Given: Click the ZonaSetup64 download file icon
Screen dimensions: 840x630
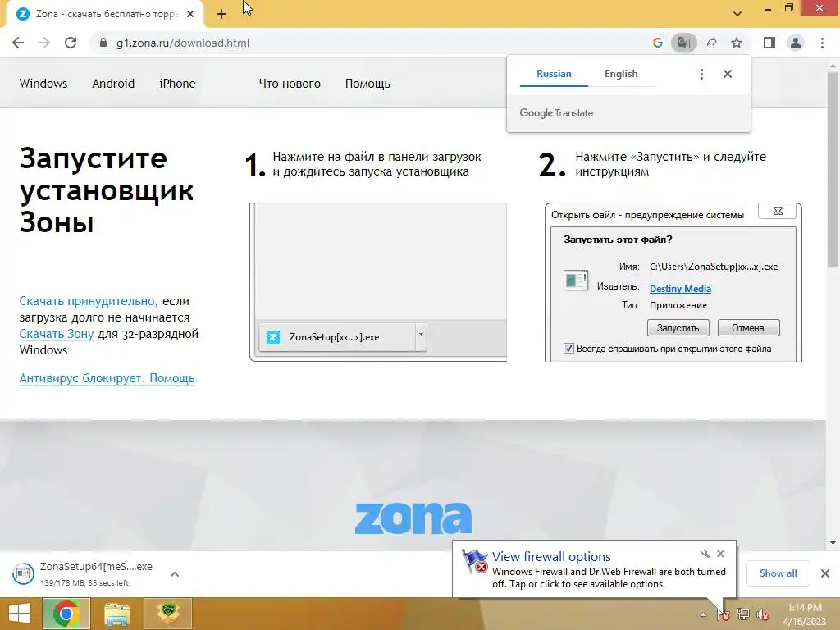Looking at the screenshot, I should 23,573.
